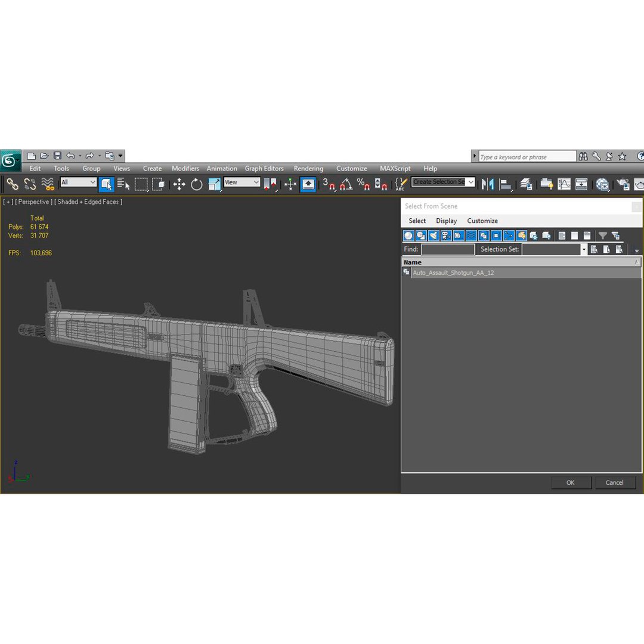Screen dimensions: 644x644
Task: Click the Select and Link tool
Action: coord(13,184)
